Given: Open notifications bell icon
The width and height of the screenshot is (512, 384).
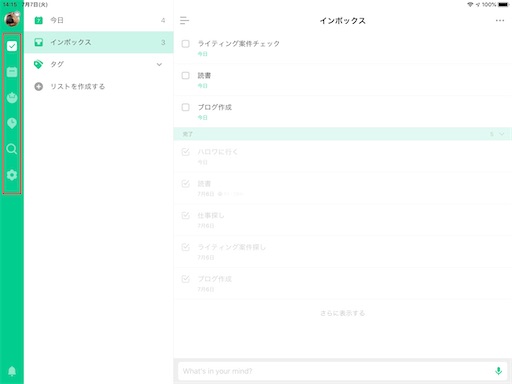Looking at the screenshot, I should click(12, 371).
